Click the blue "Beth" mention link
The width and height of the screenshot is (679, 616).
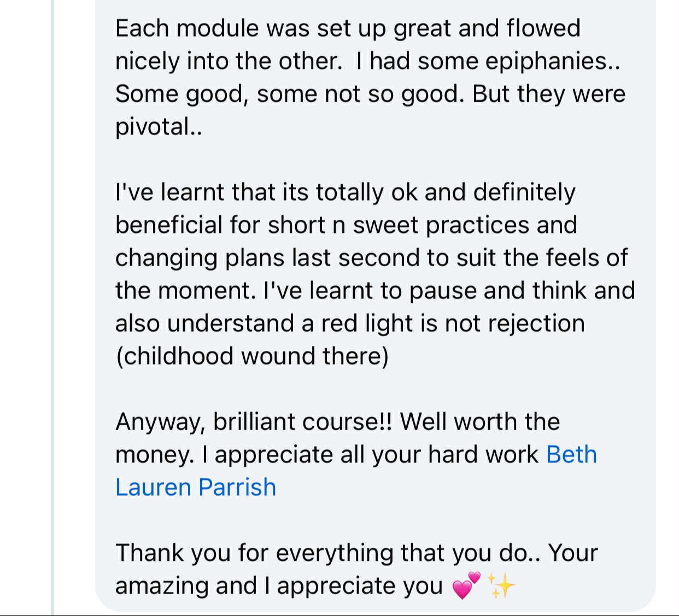coord(571,454)
